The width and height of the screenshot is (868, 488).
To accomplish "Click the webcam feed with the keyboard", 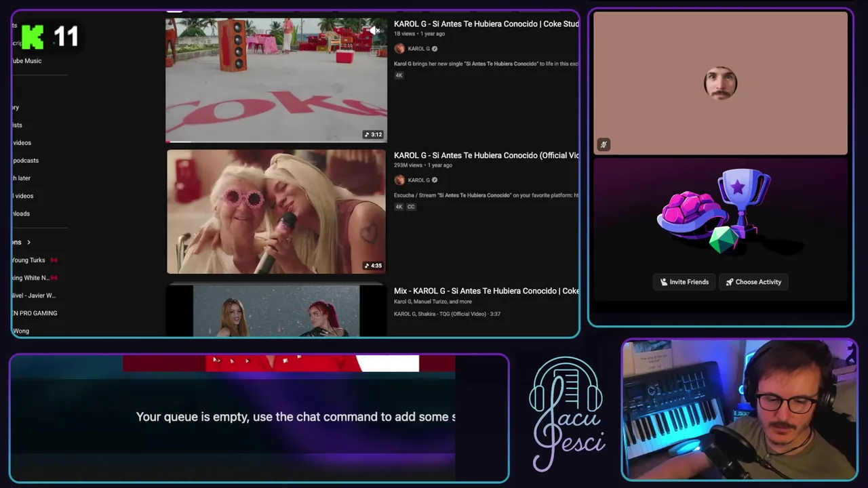I will (739, 409).
